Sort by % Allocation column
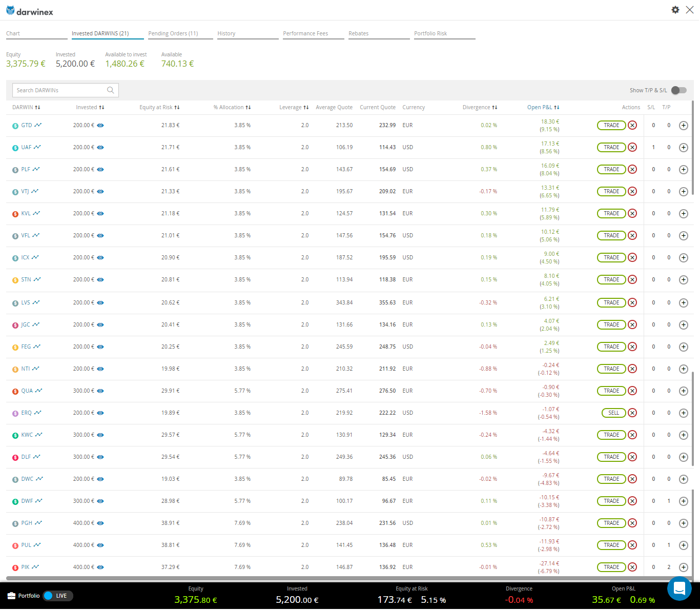This screenshot has height=610, width=700. coord(232,107)
